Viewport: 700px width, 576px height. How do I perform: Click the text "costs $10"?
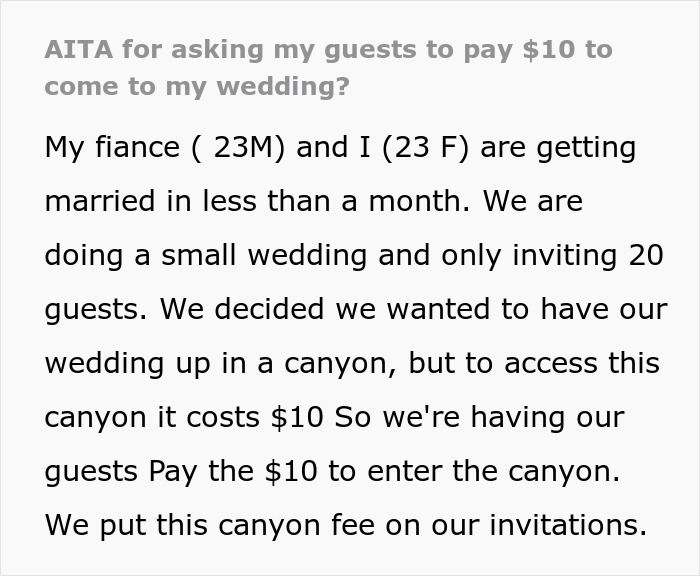pos(254,417)
